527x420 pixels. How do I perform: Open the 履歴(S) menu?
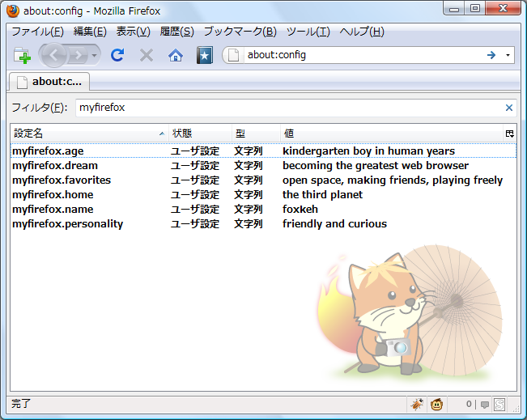pyautogui.click(x=176, y=32)
